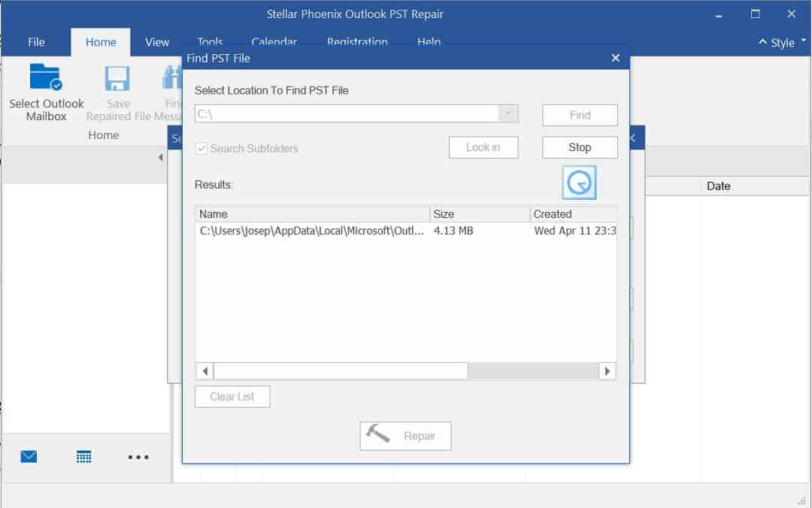Toggle the Search Subfolders checkbox
The height and width of the screenshot is (508, 812).
click(201, 149)
